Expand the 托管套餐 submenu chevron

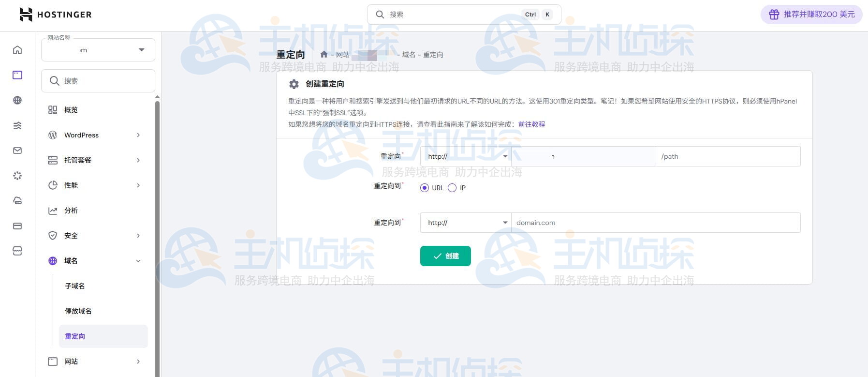point(138,160)
